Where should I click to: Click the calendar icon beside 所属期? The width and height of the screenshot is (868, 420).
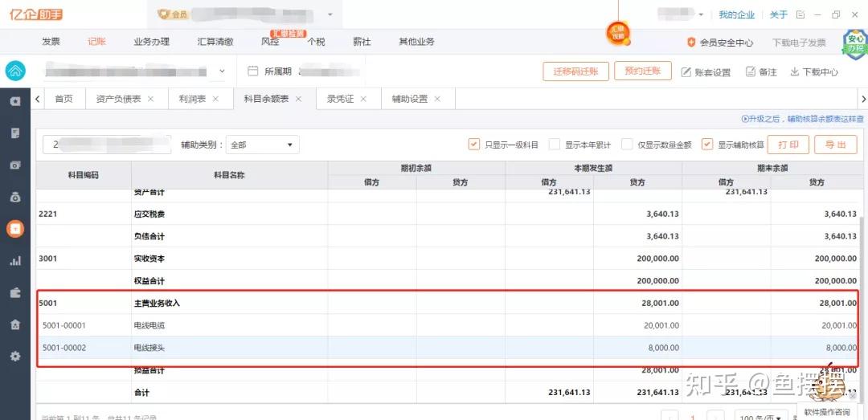pyautogui.click(x=253, y=71)
